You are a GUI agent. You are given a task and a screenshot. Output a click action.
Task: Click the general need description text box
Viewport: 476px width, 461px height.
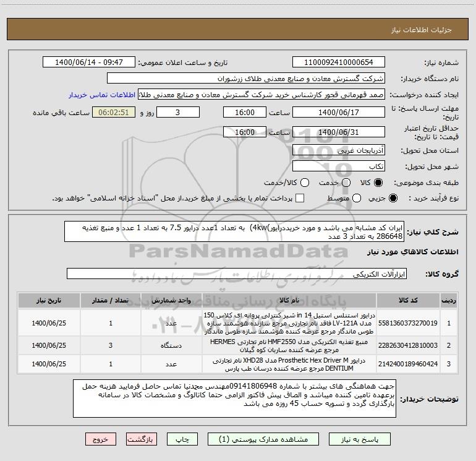pyautogui.click(x=234, y=231)
